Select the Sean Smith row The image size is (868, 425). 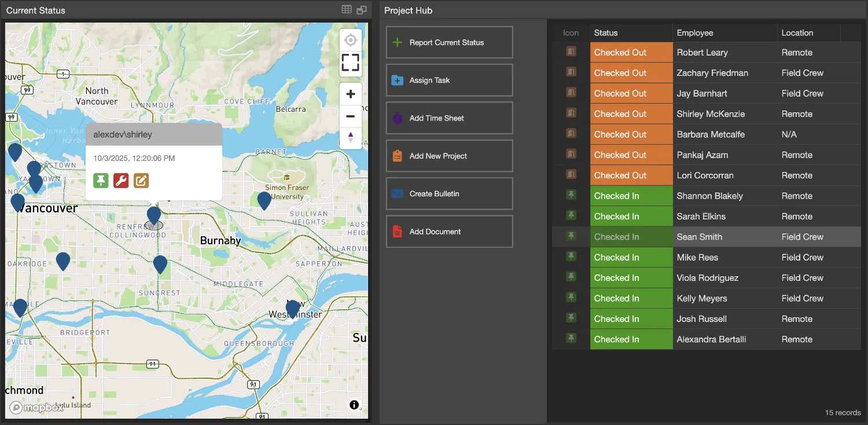coord(699,237)
